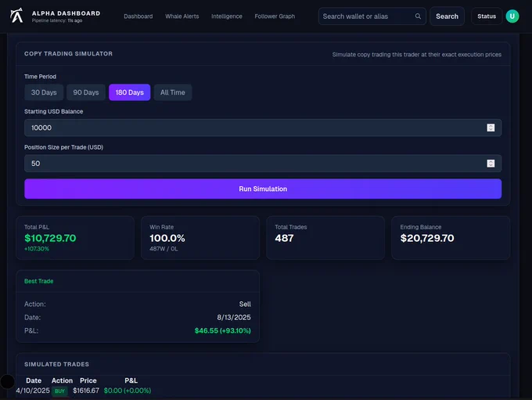Select the 30 Days time period
The height and width of the screenshot is (400, 532).
tap(44, 92)
